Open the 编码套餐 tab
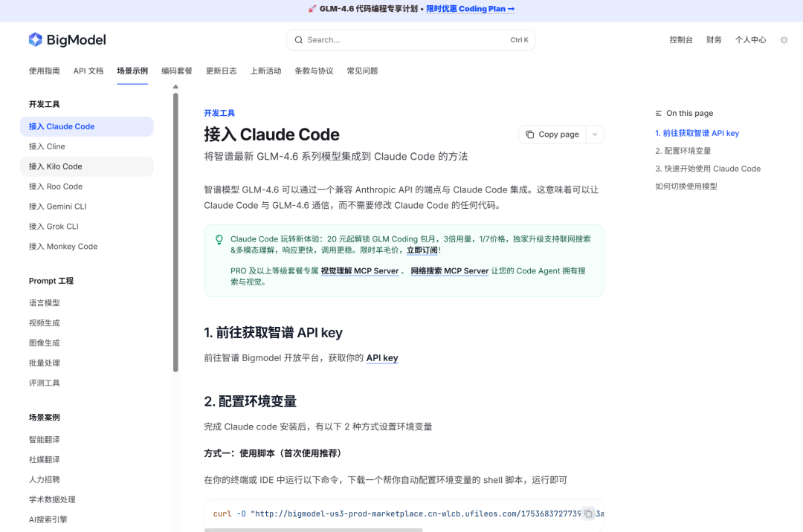 177,71
